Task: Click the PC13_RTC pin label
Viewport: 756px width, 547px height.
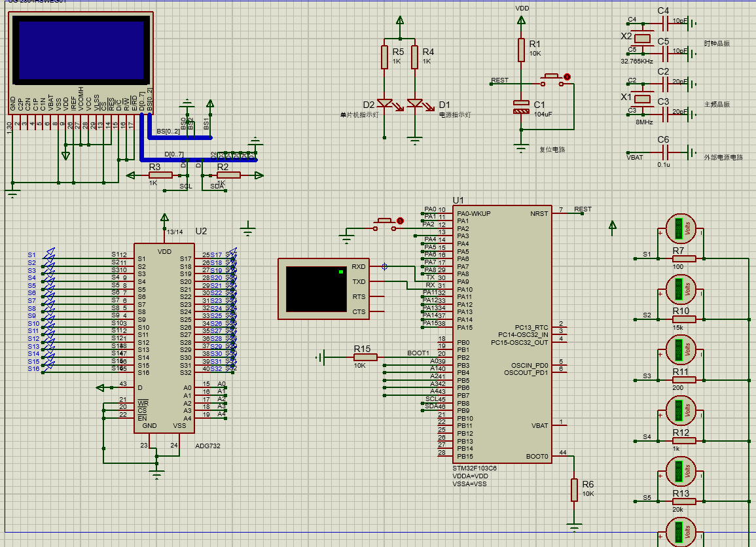Action: point(531,327)
